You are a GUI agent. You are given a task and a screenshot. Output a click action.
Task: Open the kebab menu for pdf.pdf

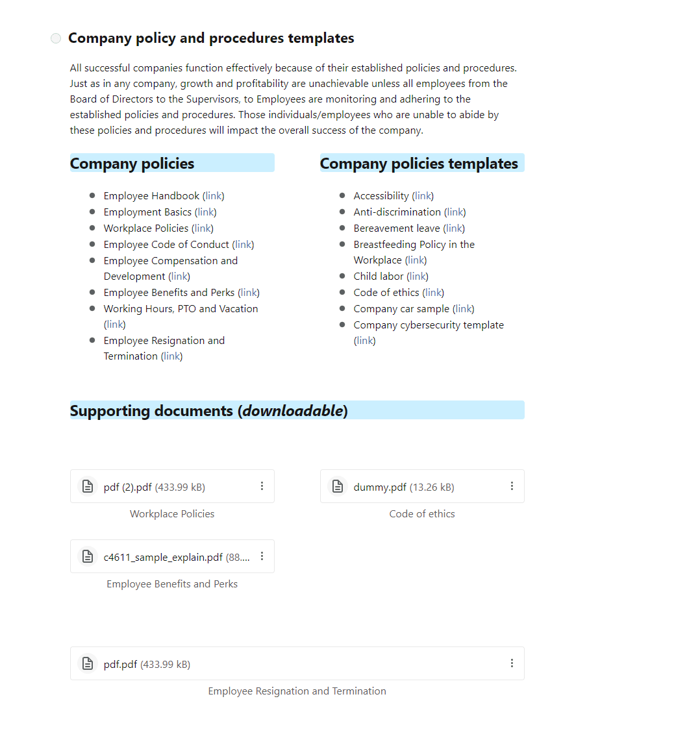[x=512, y=663]
